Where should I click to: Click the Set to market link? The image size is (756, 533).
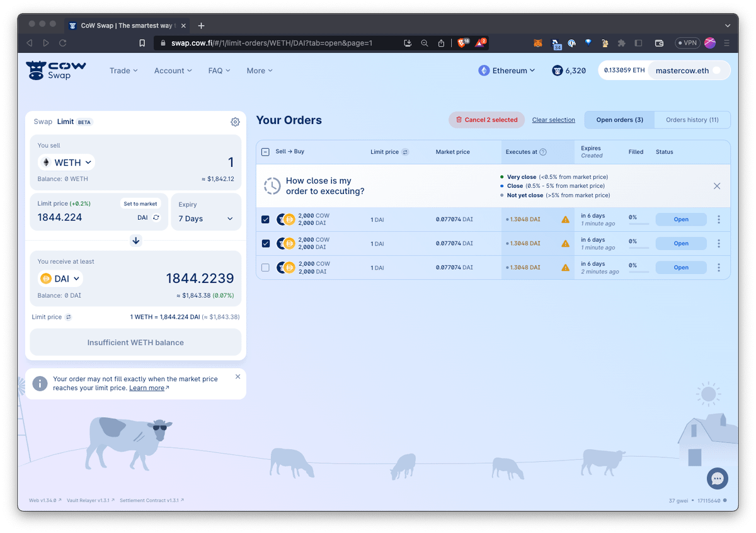click(140, 203)
